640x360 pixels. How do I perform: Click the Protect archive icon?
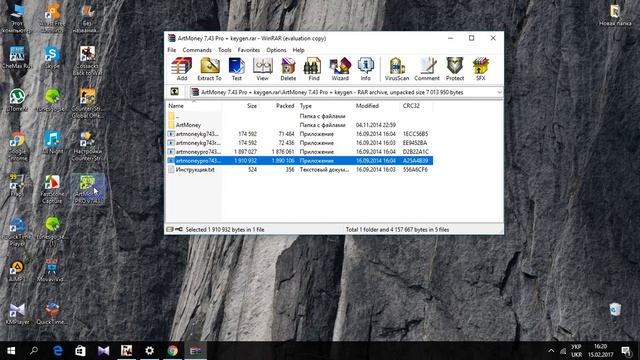(x=455, y=69)
